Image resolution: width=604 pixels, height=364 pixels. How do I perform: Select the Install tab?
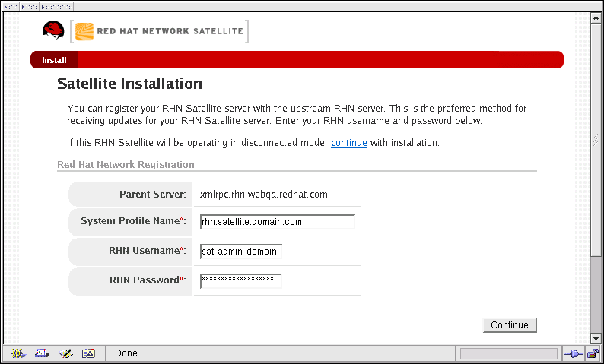click(54, 60)
